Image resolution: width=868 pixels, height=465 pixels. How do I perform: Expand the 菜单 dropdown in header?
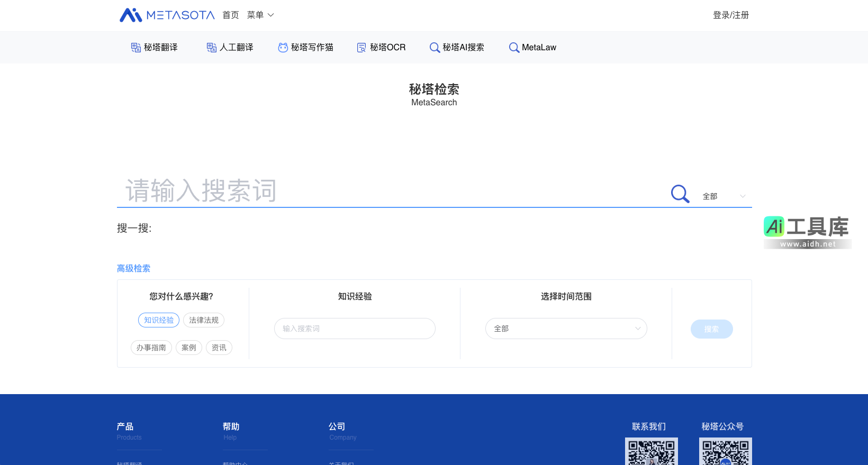coord(260,15)
